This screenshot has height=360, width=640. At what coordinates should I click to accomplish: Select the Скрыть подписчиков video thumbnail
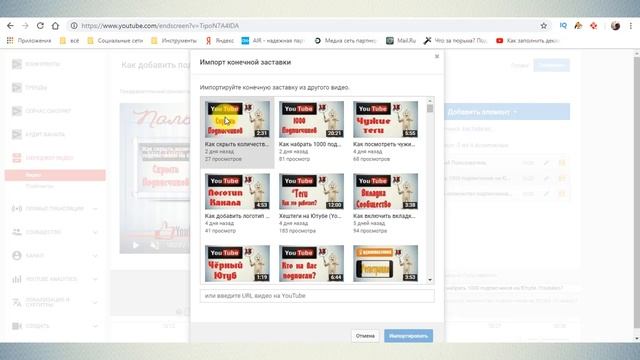[x=237, y=119]
